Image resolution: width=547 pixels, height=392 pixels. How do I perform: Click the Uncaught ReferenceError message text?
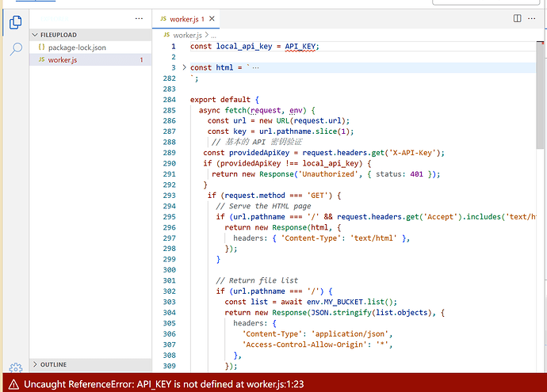[163, 384]
